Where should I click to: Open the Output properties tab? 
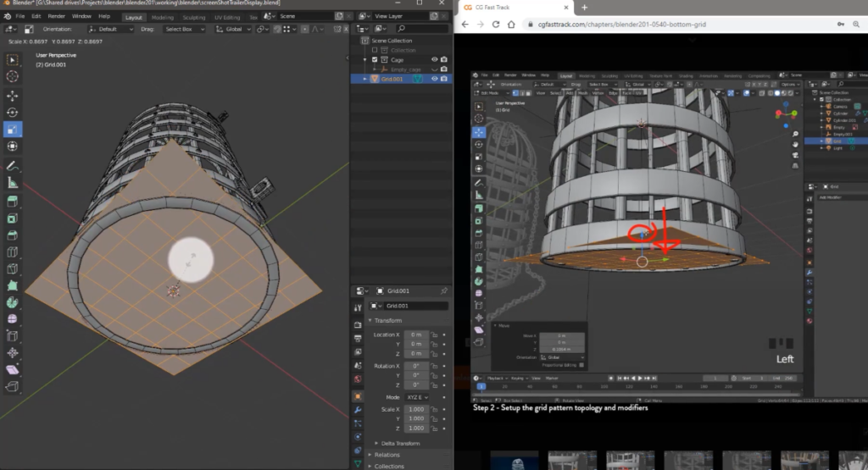pos(358,338)
